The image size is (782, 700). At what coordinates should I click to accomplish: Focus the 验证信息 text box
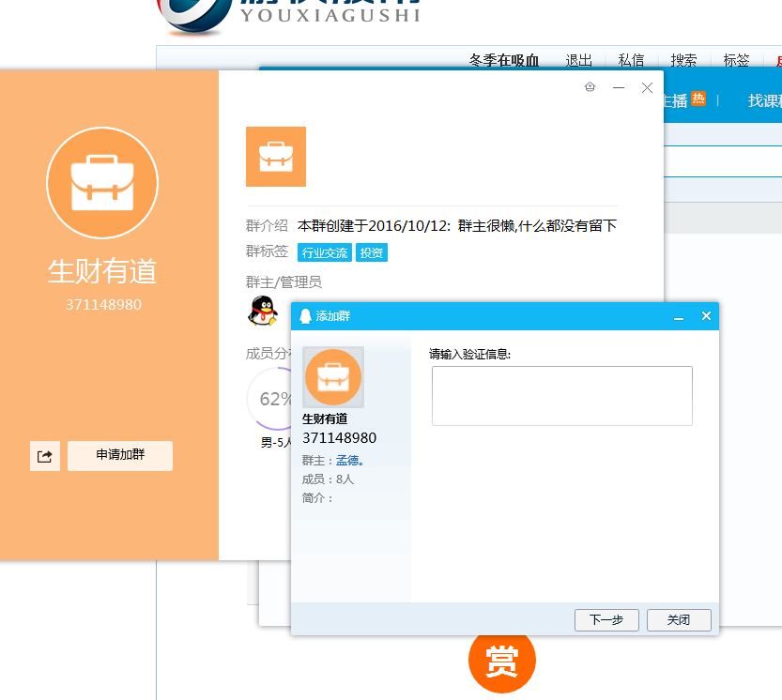(561, 396)
